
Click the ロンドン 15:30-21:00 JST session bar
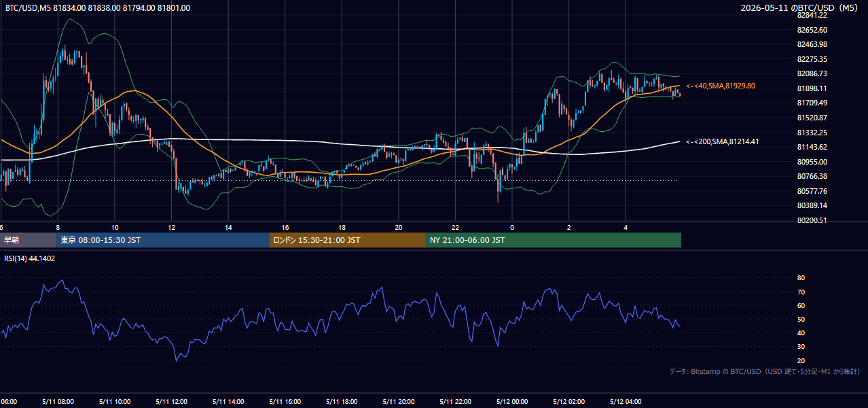[348, 240]
